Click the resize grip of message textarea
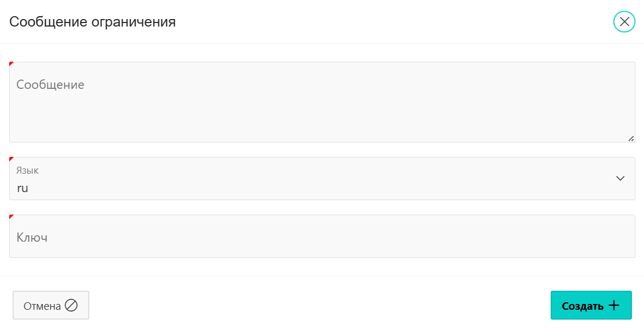The image size is (644, 334). (x=631, y=138)
